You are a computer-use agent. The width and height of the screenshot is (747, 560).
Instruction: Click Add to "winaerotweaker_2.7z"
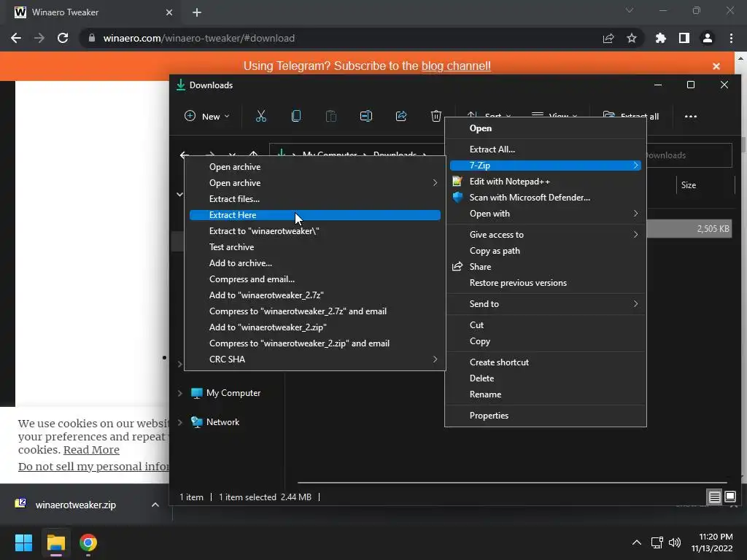[315, 295]
